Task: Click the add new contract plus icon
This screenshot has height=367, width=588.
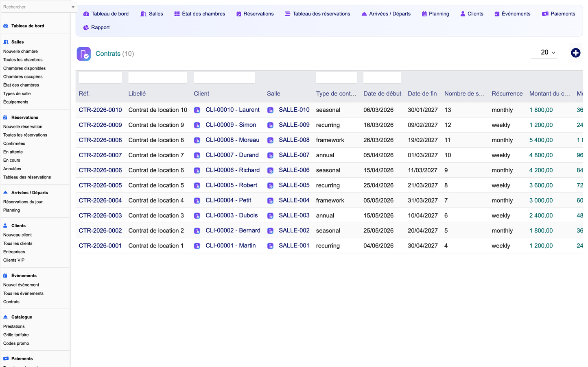Action: click(575, 53)
